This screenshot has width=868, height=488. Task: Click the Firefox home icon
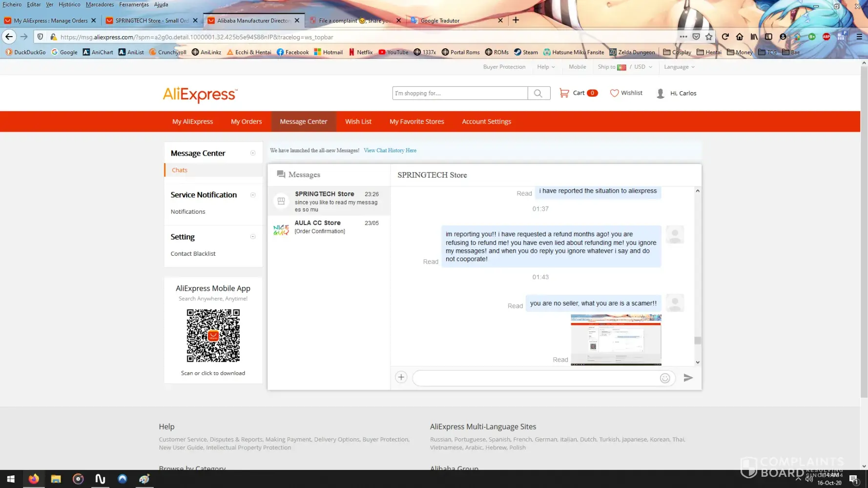coord(740,37)
